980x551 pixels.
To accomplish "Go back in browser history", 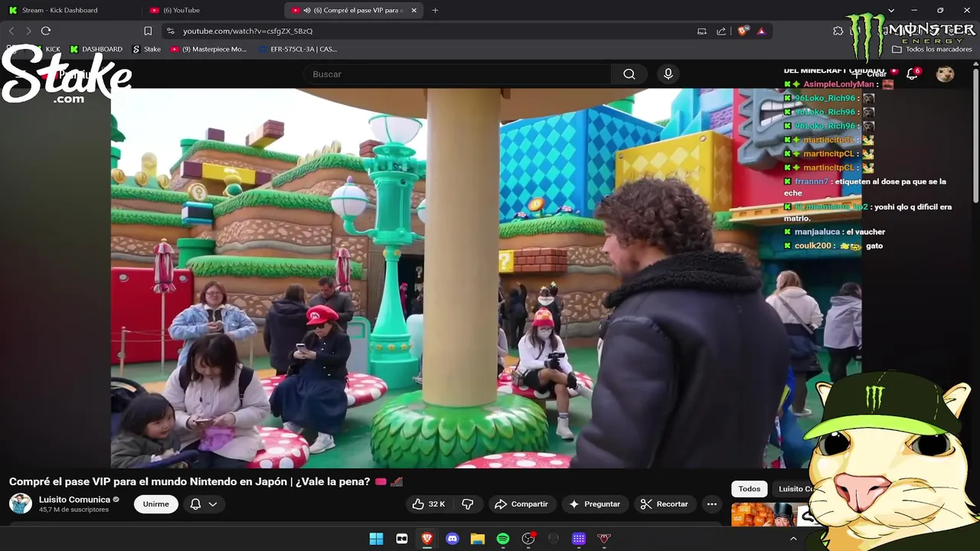I will coord(11,31).
